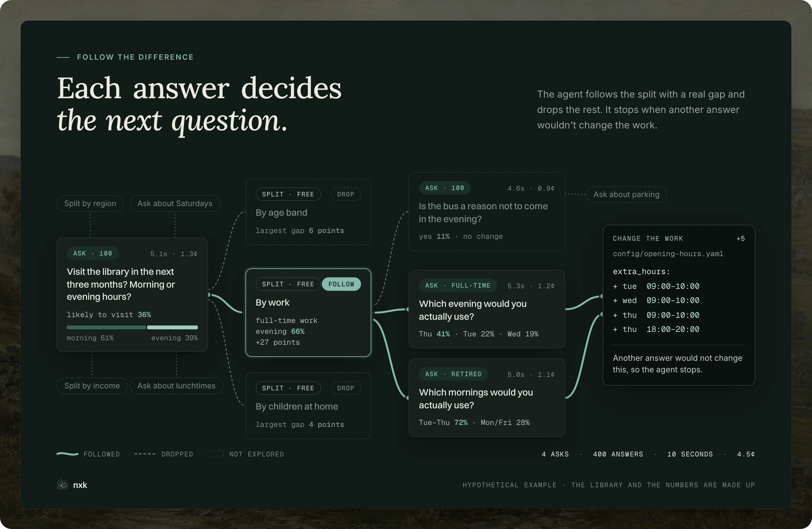This screenshot has width=812, height=529.
Task: Click the '+ thu 18:00-20:00' line
Action: coord(656,329)
